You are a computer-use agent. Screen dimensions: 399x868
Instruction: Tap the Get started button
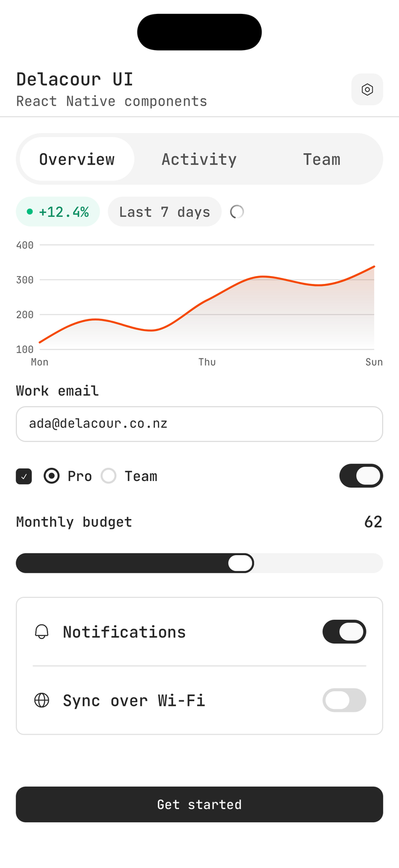point(199,804)
